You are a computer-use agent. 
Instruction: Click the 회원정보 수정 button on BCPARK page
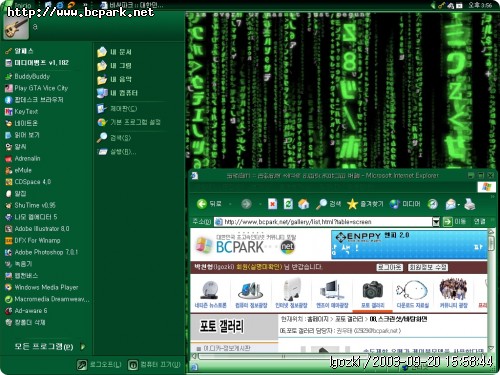pyautogui.click(x=428, y=267)
